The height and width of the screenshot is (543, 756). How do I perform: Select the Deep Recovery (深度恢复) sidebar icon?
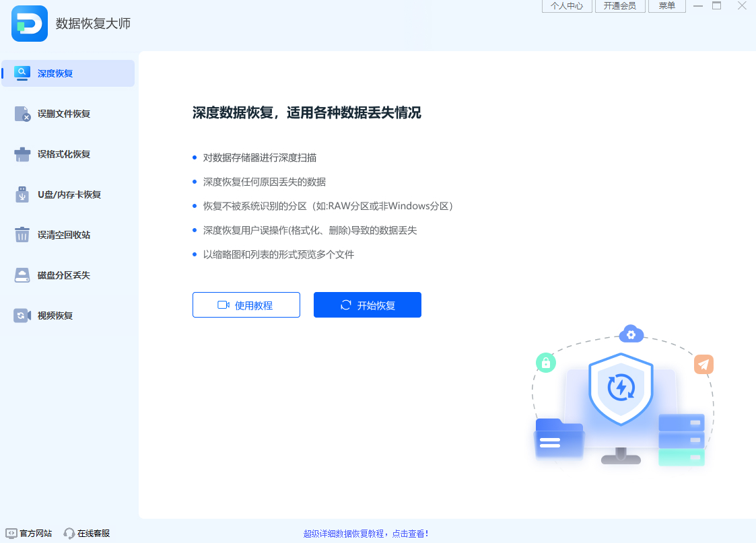(x=22, y=73)
